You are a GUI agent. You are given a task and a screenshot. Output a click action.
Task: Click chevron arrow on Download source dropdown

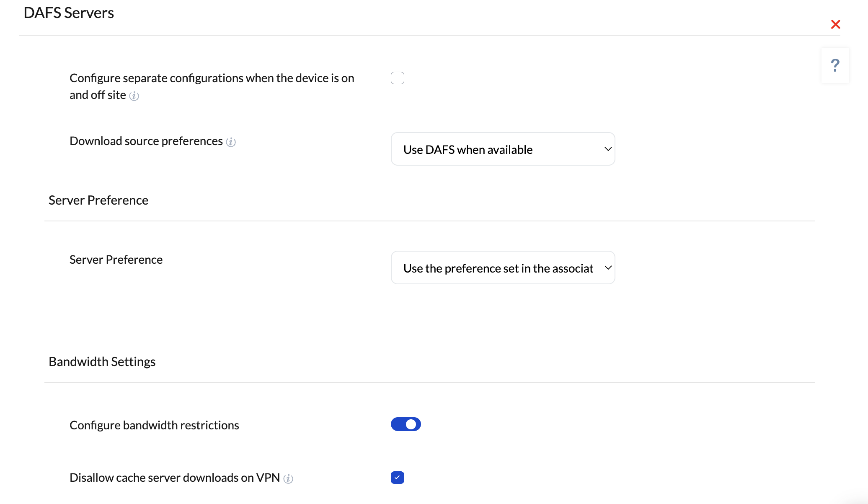click(608, 149)
